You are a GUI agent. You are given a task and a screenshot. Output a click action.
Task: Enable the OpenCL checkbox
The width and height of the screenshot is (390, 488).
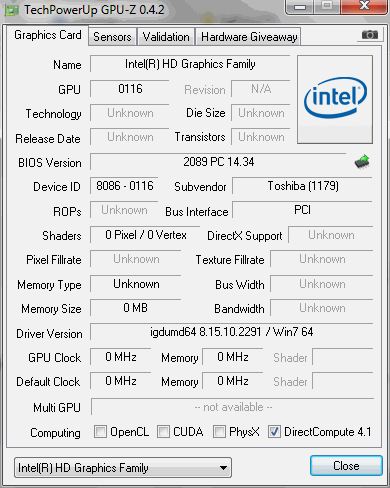pos(100,431)
